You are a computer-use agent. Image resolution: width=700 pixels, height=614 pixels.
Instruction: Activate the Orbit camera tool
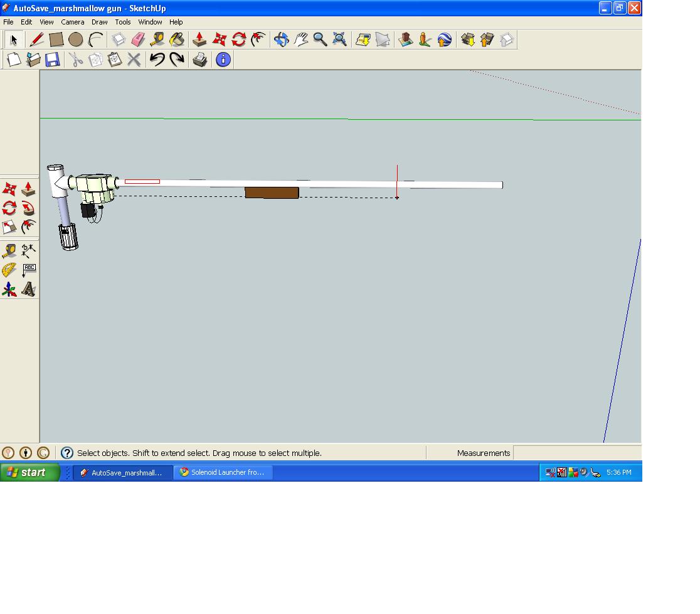[x=281, y=40]
